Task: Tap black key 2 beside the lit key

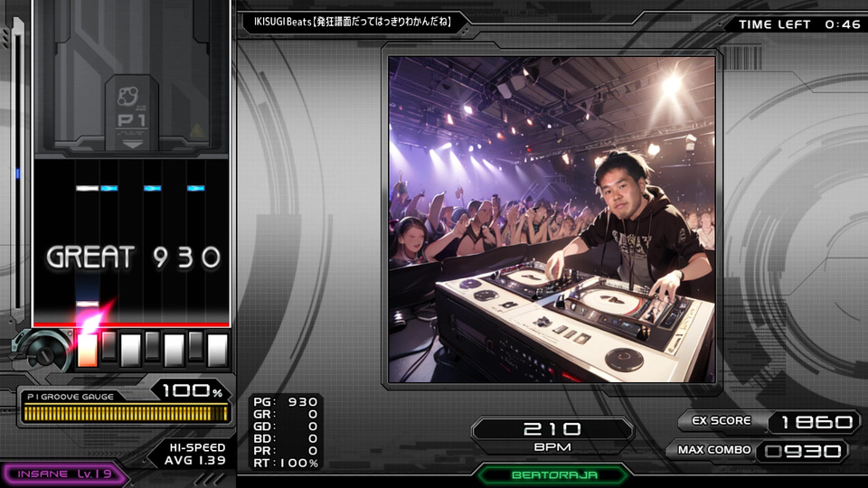Action: pyautogui.click(x=109, y=346)
